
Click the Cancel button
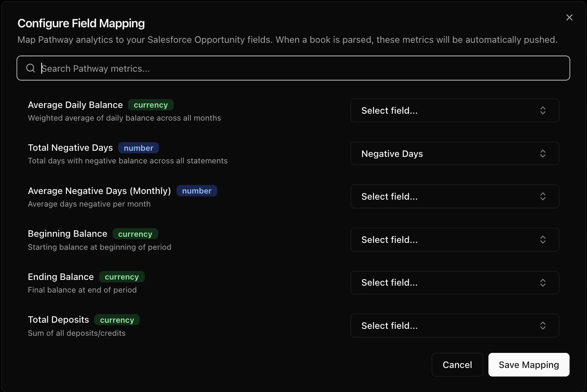coord(457,365)
